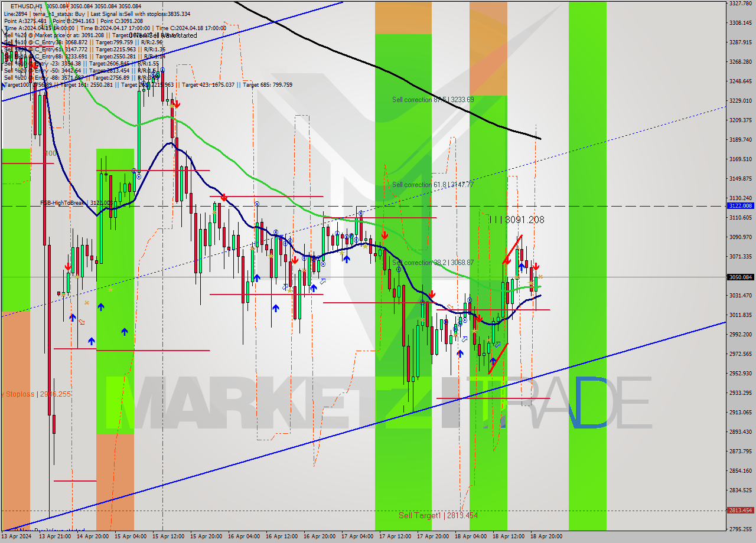Select the Stoploss 2936.255 orange label
Screen dimensions: 756x543
[x=35, y=394]
